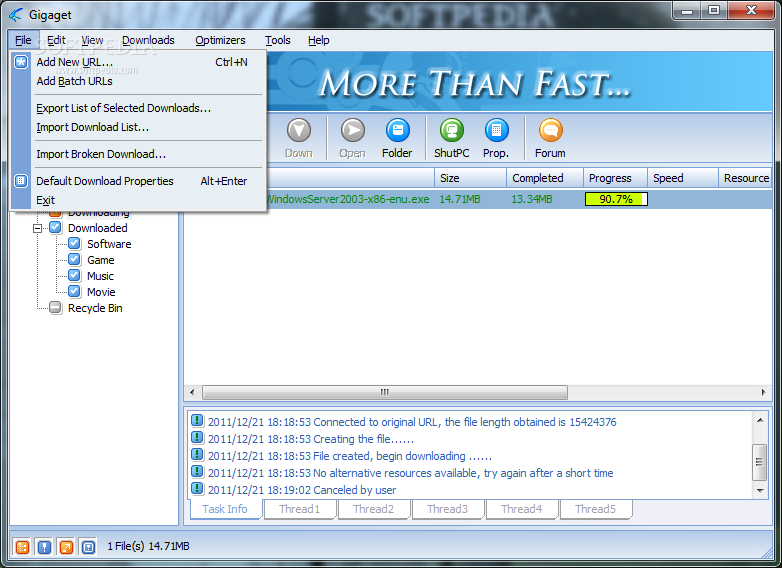This screenshot has height=568, width=782.
Task: Open the Prop. properties icon
Action: (496, 131)
